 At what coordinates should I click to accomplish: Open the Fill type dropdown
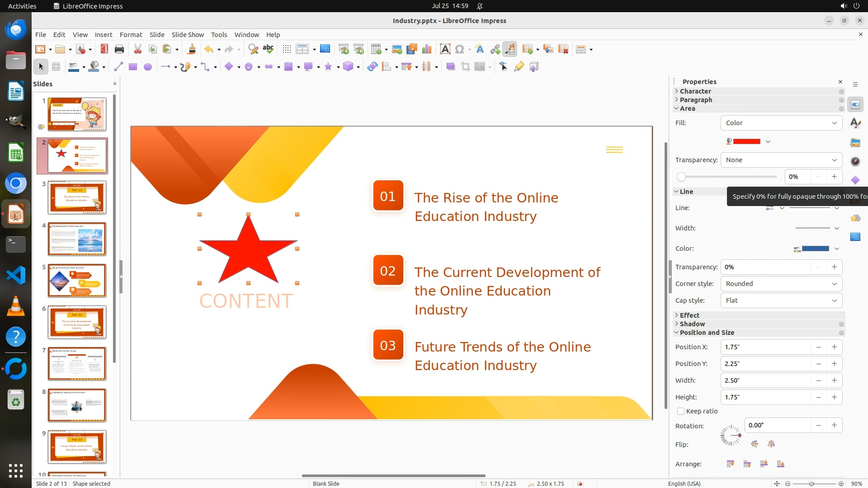(781, 123)
